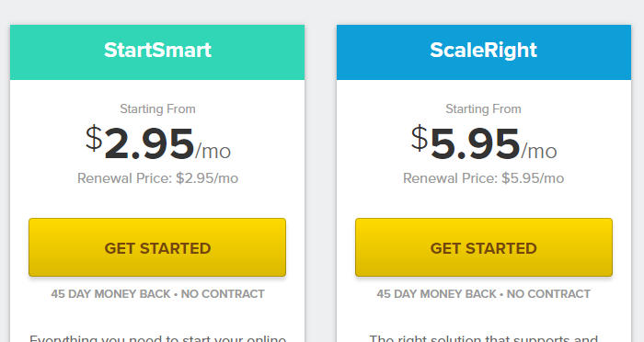
Task: Click GET STARTED under the StartSmart plan
Action: [157, 247]
